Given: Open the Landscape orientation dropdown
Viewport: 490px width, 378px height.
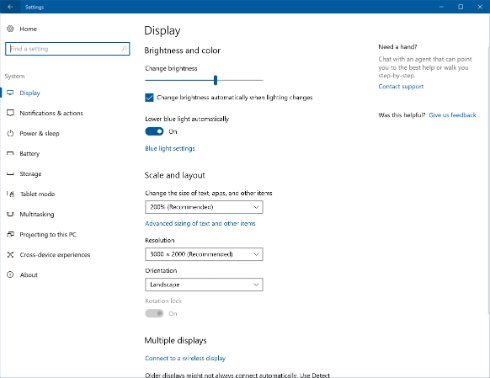Looking at the screenshot, I should (204, 285).
